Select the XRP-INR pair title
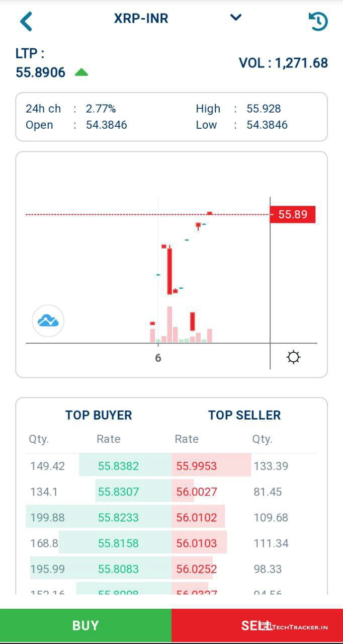 click(141, 19)
